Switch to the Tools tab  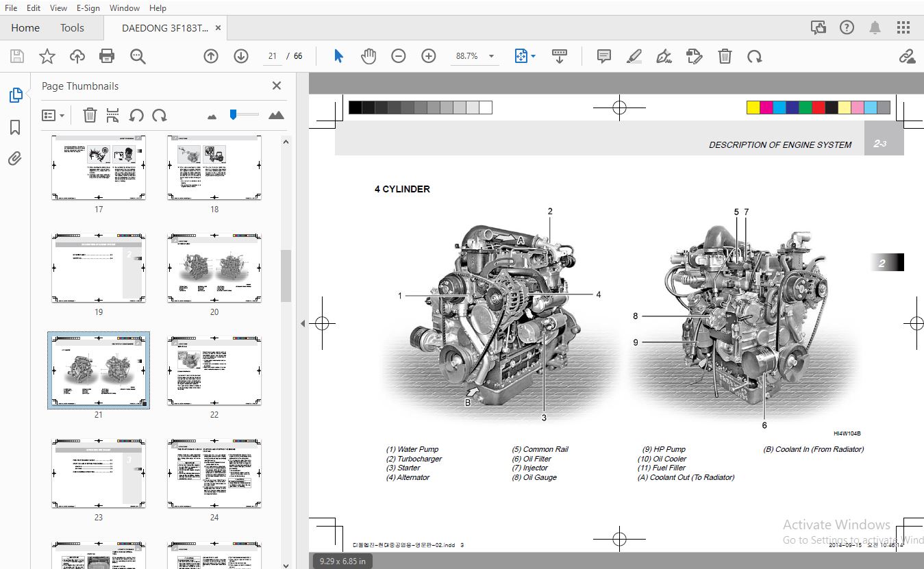pyautogui.click(x=72, y=28)
